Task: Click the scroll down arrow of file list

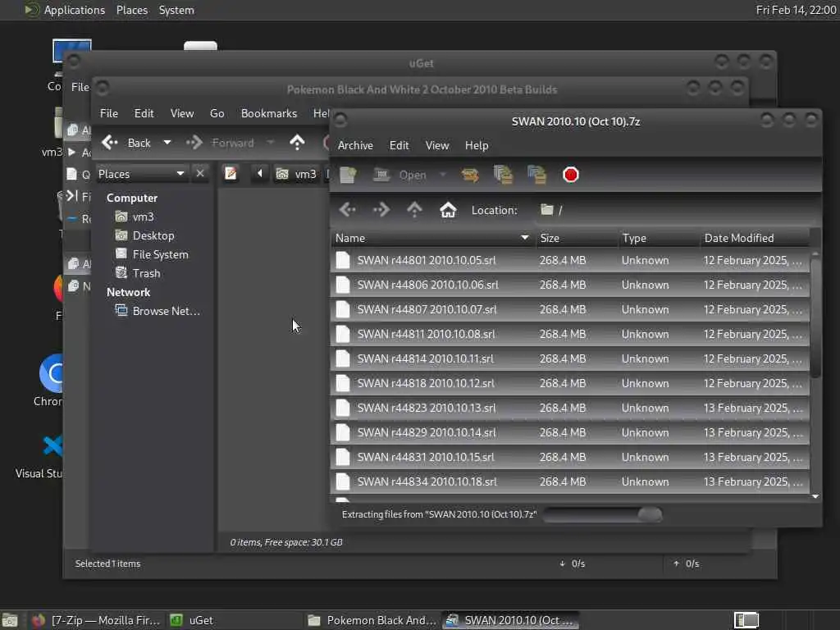Action: tap(815, 496)
